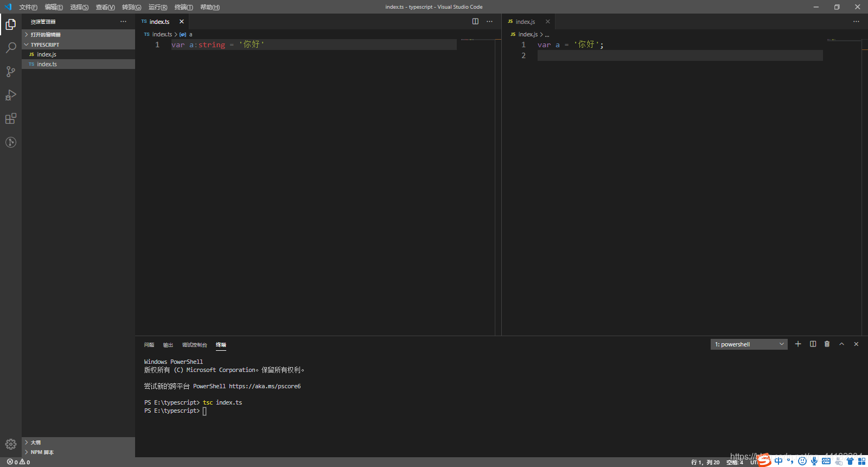Open the Edit menu

(54, 7)
